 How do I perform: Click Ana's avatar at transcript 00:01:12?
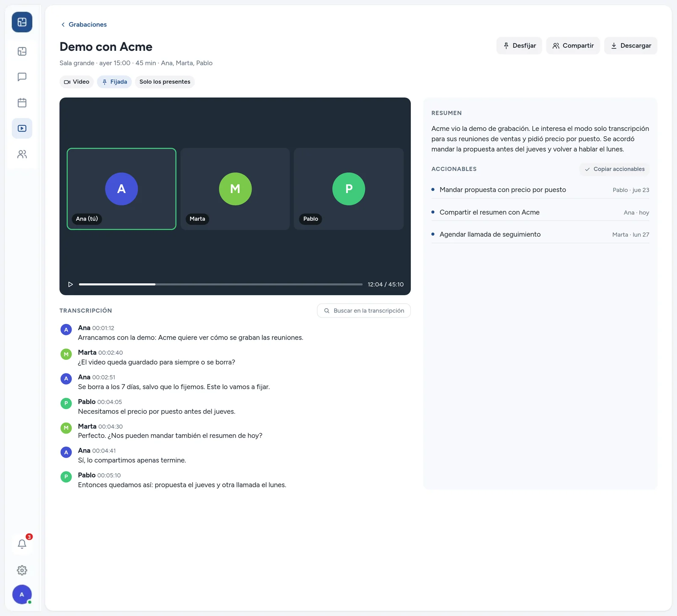66,330
